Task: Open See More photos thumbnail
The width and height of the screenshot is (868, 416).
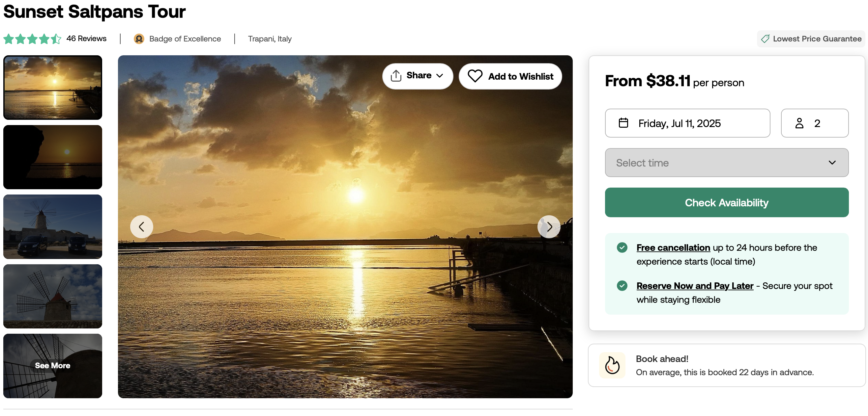Action: [x=53, y=366]
